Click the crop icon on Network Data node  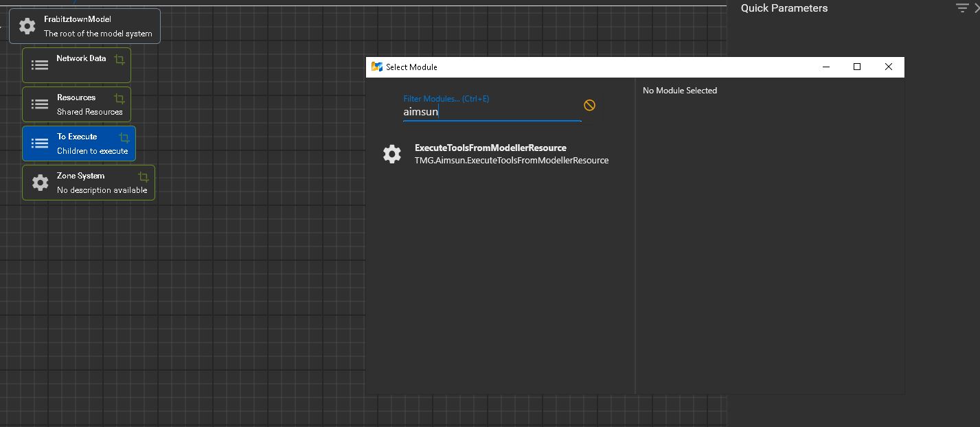119,60
